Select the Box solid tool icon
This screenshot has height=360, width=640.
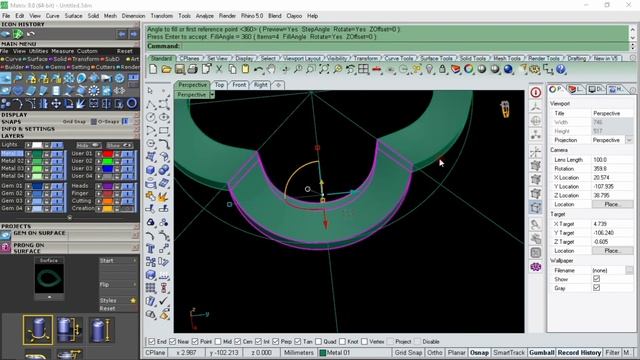coord(151,170)
